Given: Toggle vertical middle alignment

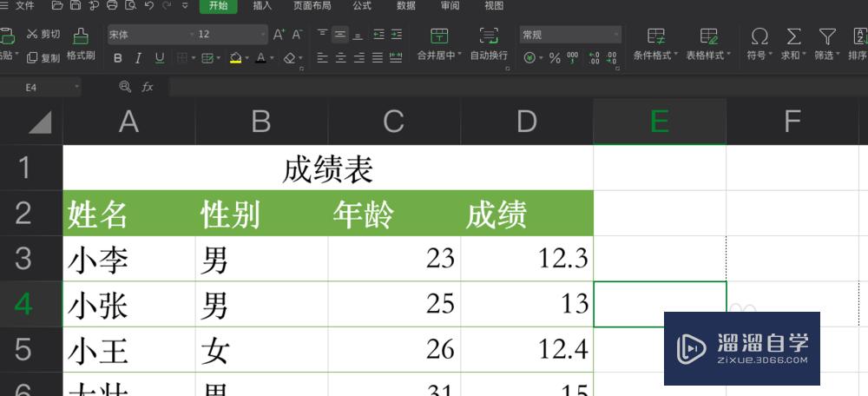Looking at the screenshot, I should [x=340, y=35].
